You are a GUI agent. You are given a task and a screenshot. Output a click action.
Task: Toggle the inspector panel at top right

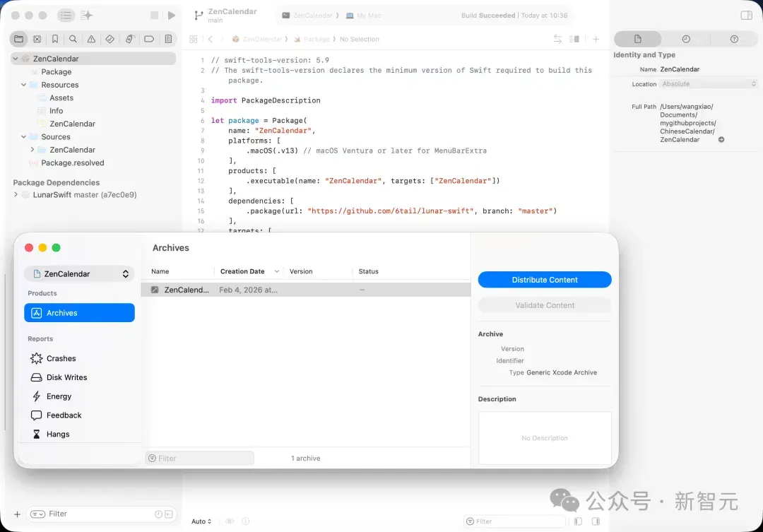coord(747,15)
